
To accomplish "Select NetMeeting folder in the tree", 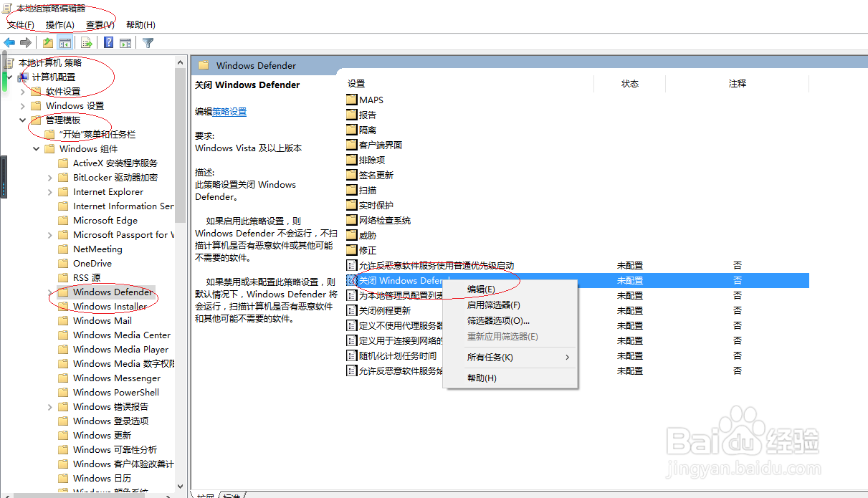I will pyautogui.click(x=97, y=249).
